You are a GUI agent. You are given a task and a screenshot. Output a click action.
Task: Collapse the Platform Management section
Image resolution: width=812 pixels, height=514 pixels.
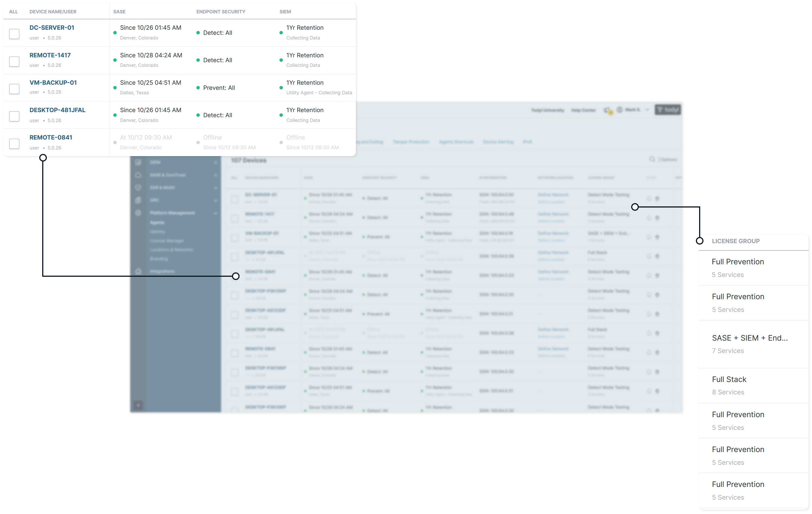tap(216, 213)
